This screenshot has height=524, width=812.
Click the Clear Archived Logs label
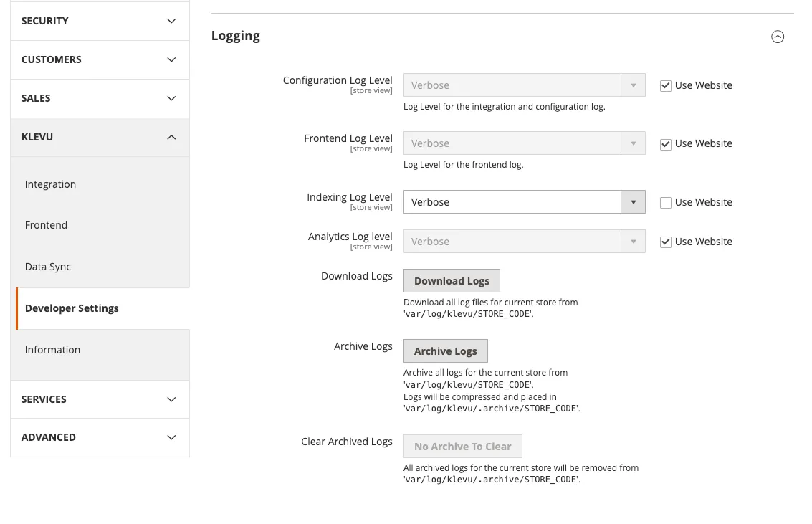[347, 442]
